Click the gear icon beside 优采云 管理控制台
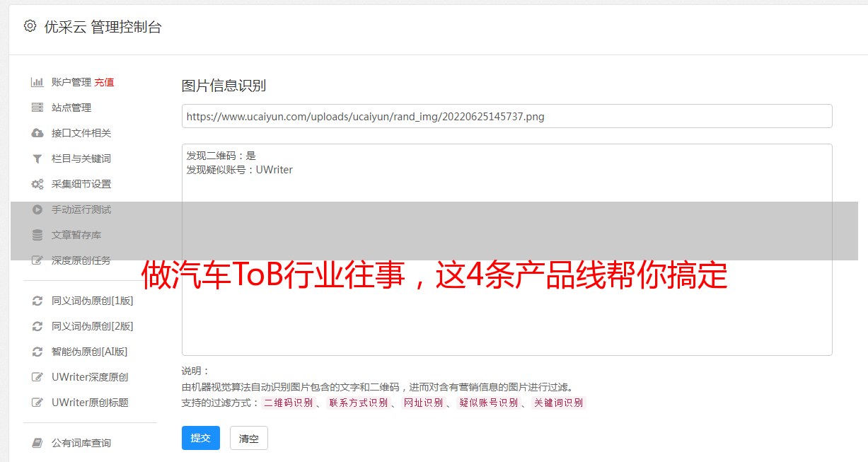The height and width of the screenshot is (462, 868). (x=30, y=26)
